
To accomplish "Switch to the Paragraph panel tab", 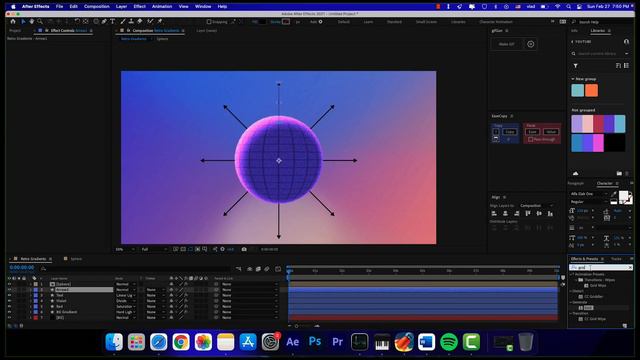I will [x=576, y=183].
